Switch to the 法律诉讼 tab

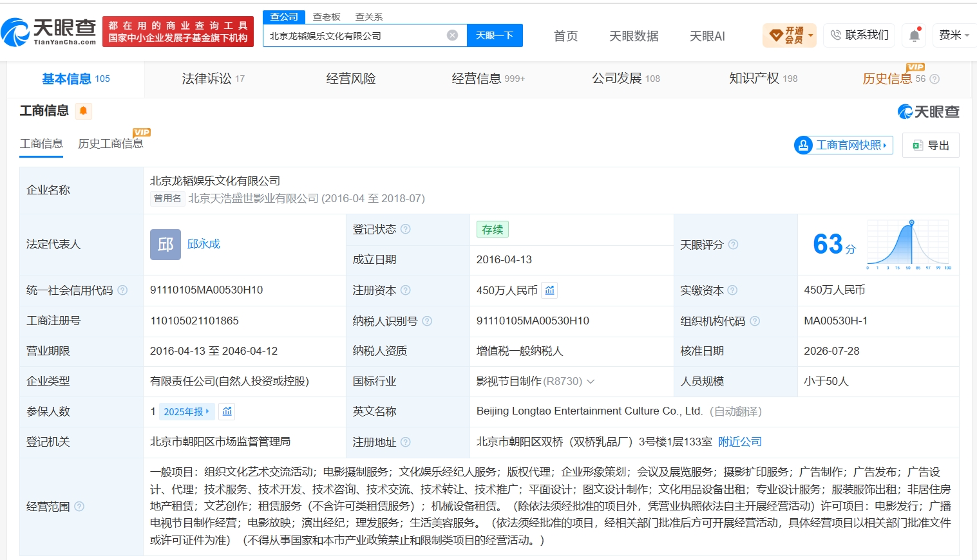(213, 79)
